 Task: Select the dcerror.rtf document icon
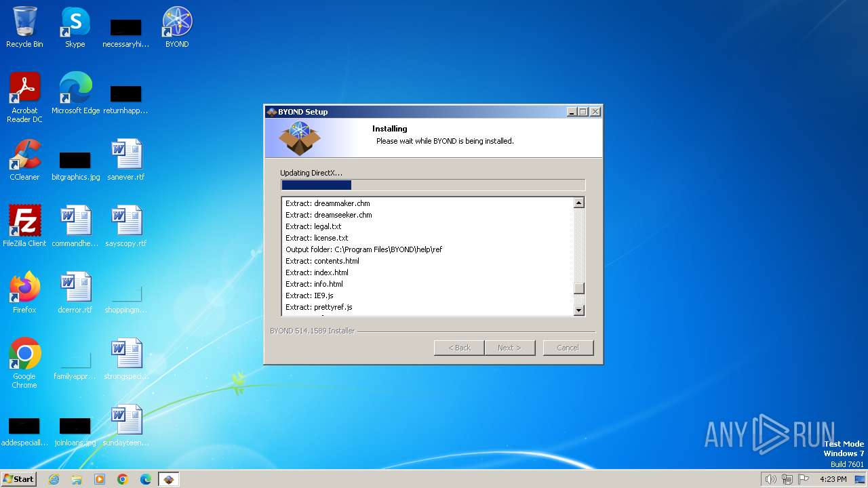[x=75, y=293]
